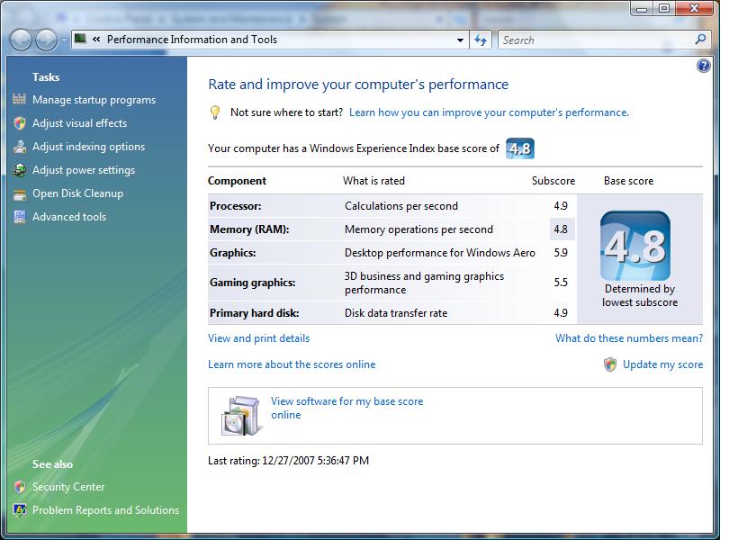The height and width of the screenshot is (540, 756).
Task: Click 'Memory operations per second' text
Action: [419, 229]
